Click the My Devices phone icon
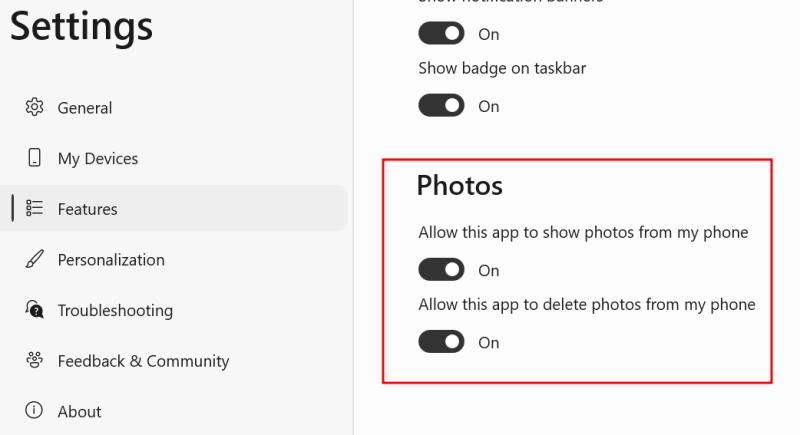 click(x=35, y=158)
